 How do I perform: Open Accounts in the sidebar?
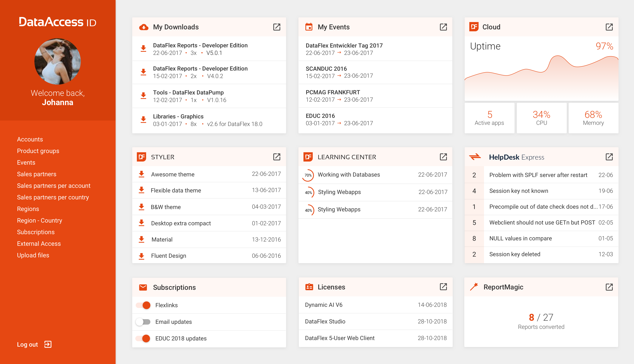[x=30, y=139]
